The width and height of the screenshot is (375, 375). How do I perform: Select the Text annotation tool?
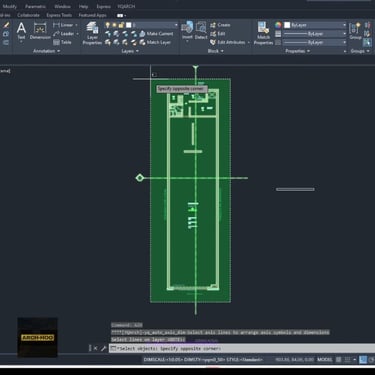[21, 32]
